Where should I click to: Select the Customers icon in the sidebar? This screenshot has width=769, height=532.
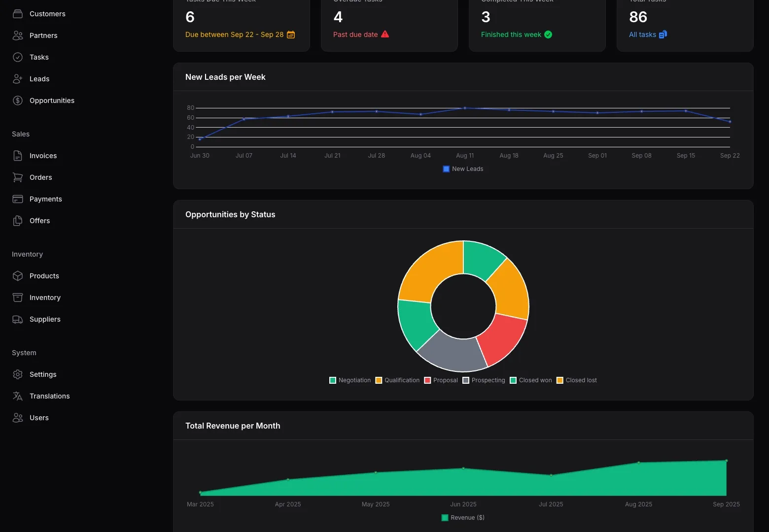(x=18, y=14)
